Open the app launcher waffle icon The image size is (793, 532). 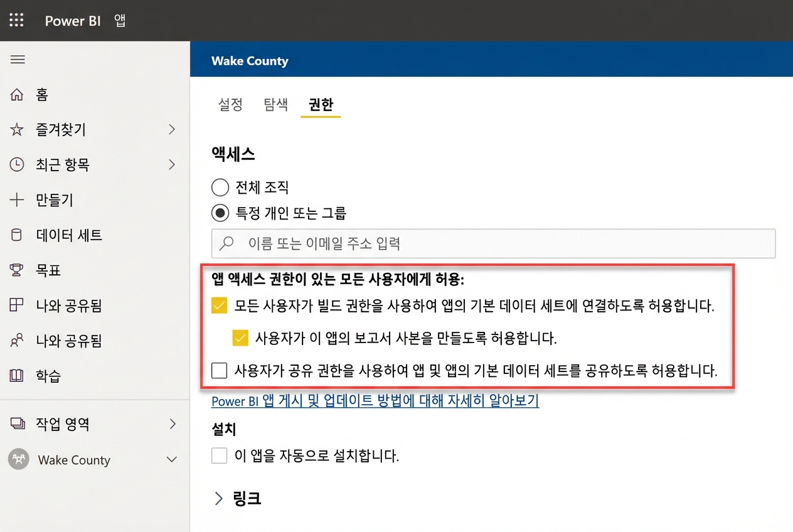(x=16, y=20)
